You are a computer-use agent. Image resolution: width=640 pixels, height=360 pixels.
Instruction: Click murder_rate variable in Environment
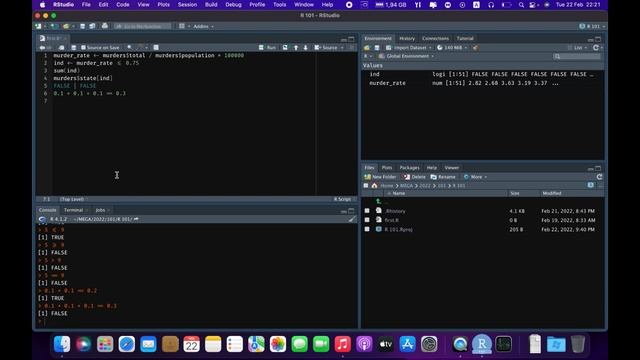coord(387,83)
